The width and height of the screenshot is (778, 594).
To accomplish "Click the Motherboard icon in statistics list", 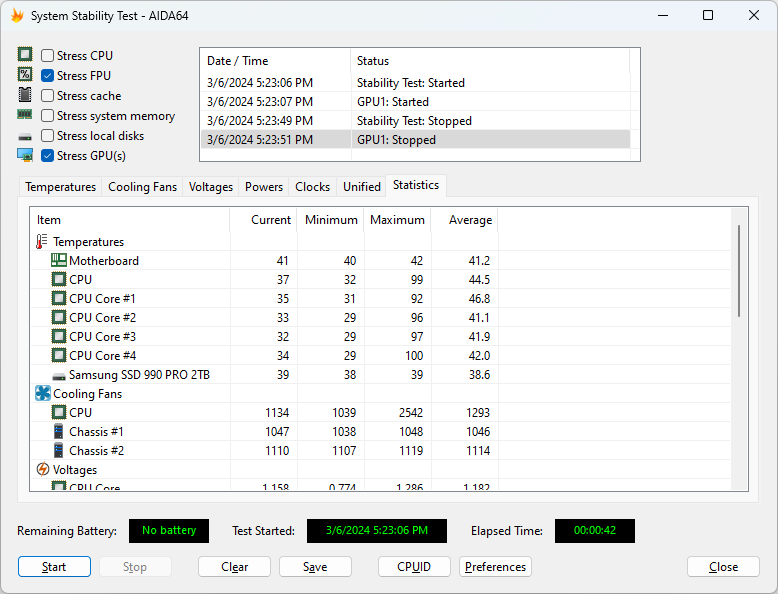I will tap(59, 261).
